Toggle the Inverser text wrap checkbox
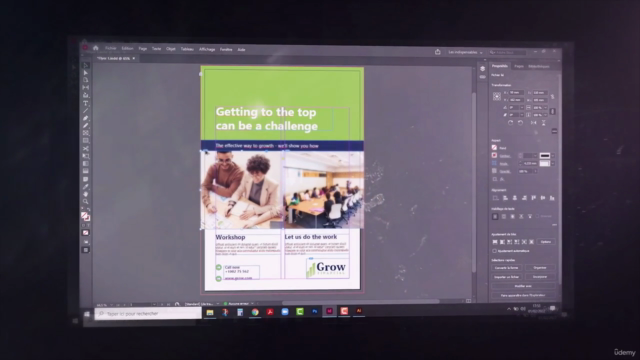The width and height of the screenshot is (640, 360). tap(538, 216)
